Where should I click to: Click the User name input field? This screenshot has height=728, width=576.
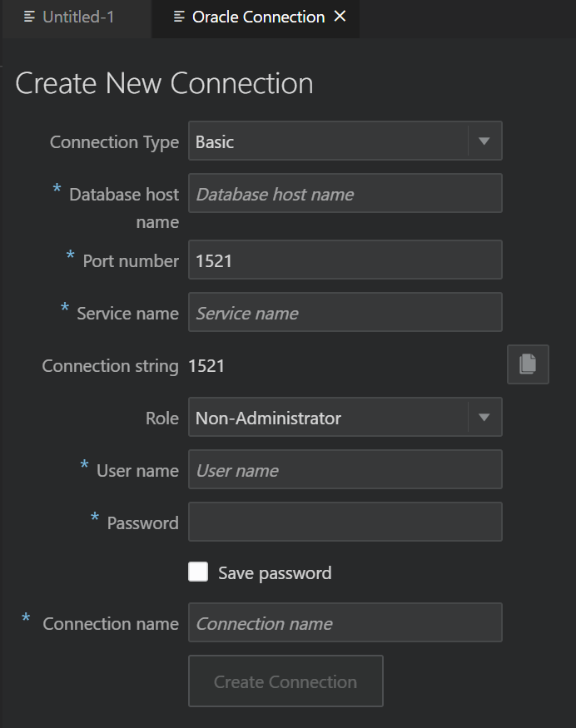click(x=345, y=469)
